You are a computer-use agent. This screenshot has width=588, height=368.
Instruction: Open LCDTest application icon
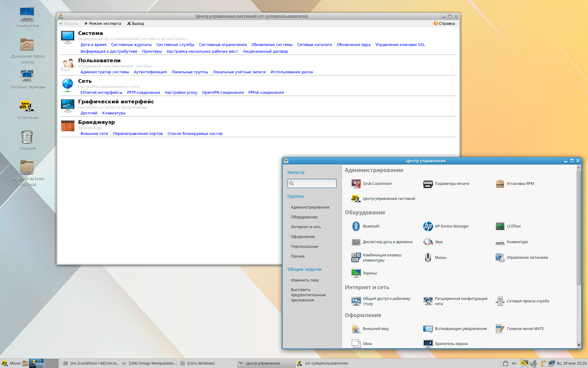point(500,226)
